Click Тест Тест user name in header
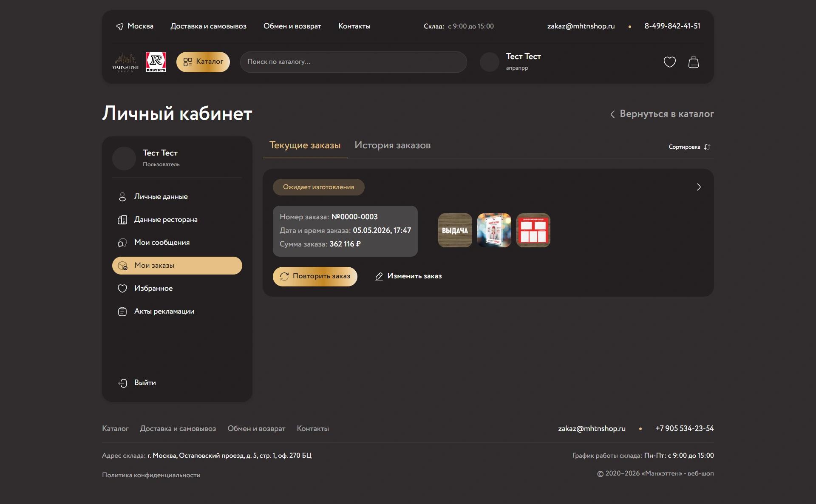This screenshot has height=504, width=816. (x=524, y=57)
